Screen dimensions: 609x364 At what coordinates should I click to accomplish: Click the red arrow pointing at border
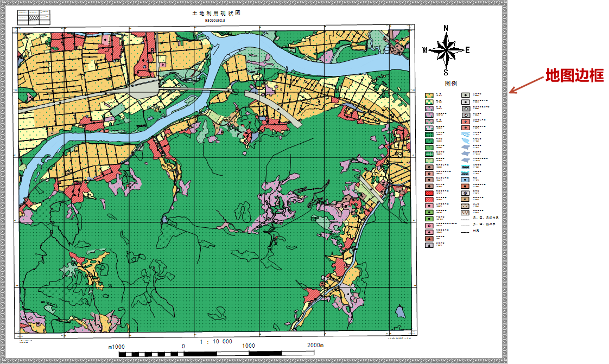(x=525, y=84)
